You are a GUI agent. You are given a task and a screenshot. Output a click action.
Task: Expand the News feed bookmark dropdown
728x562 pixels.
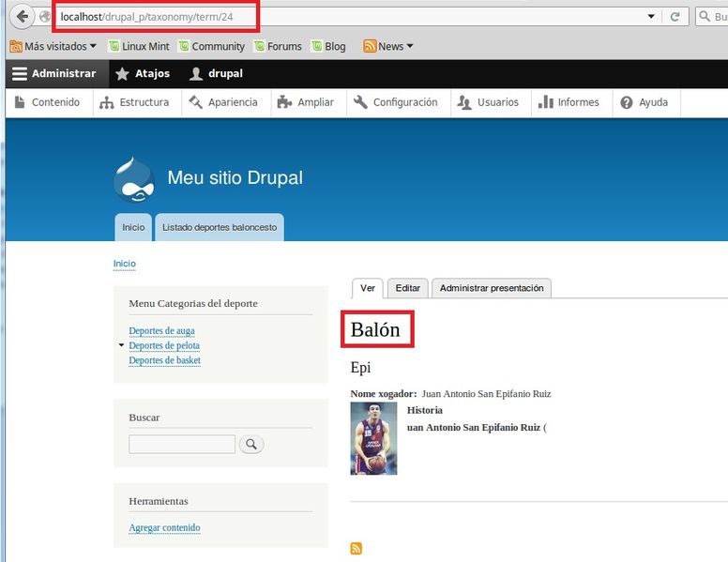tap(409, 46)
